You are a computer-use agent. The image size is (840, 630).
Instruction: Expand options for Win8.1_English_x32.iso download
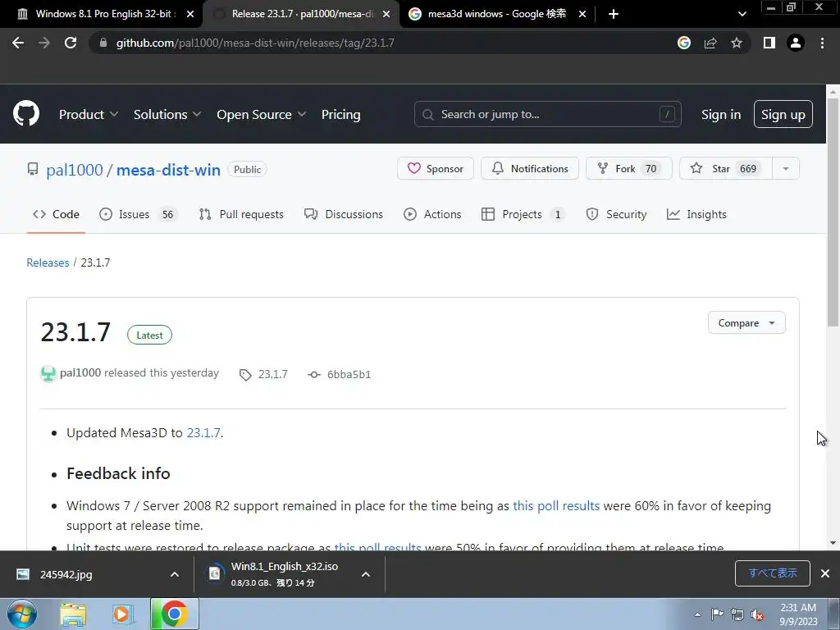(x=366, y=574)
